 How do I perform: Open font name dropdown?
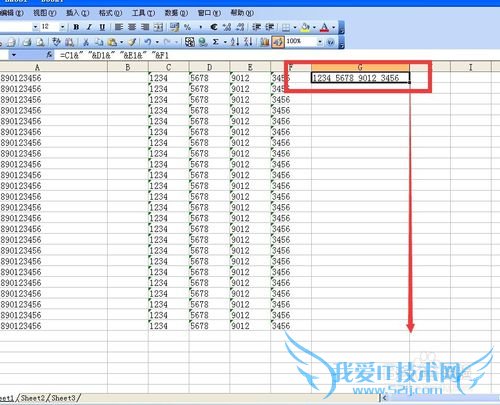[36, 27]
